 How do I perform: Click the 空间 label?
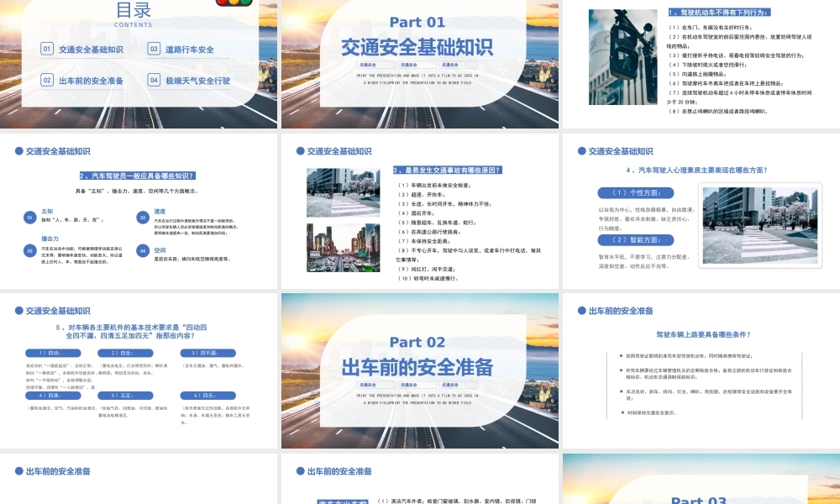[x=160, y=250]
